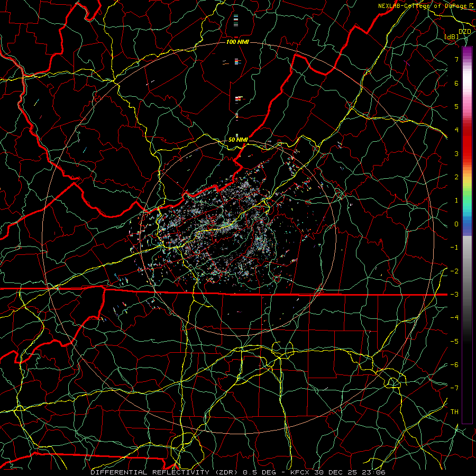Click the "-7" value on color scale
Viewport: 476px width, 476px height.
click(454, 388)
